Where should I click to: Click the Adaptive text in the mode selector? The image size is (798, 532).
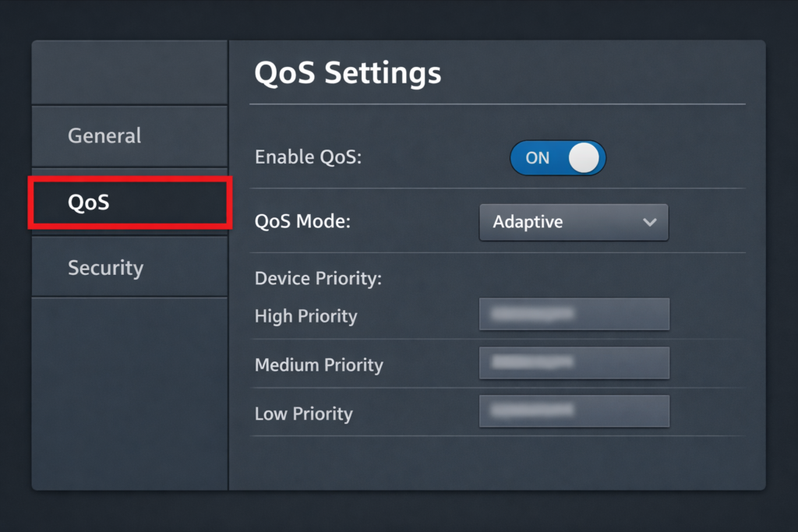(x=528, y=222)
